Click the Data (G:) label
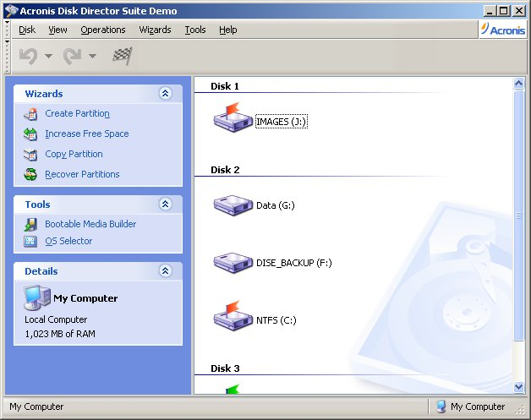Viewport: 531px width, 420px height. point(276,205)
